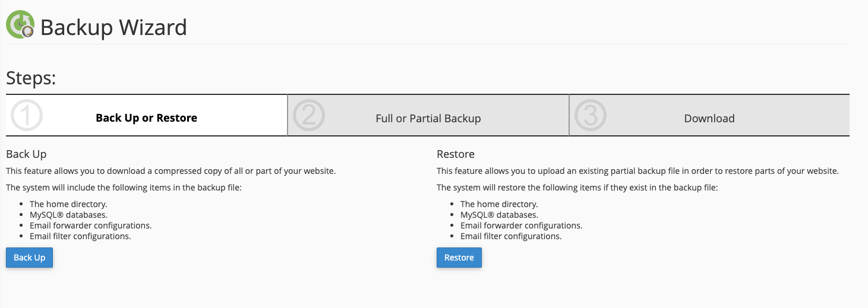The height and width of the screenshot is (308, 868).
Task: Click the Steps: heading
Action: (31, 78)
